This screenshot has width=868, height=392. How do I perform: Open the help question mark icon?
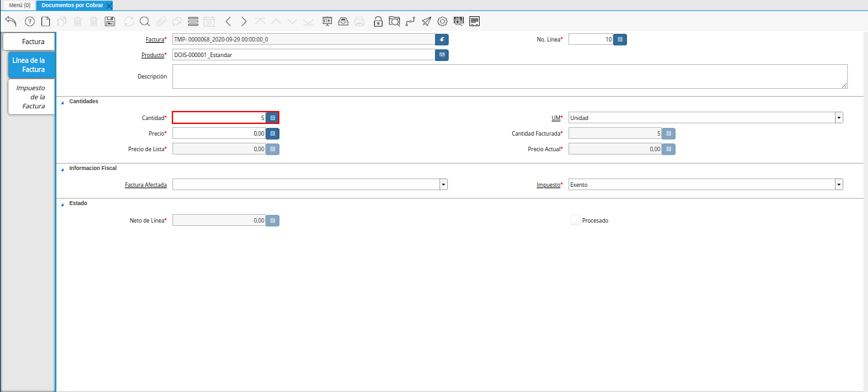[x=29, y=21]
